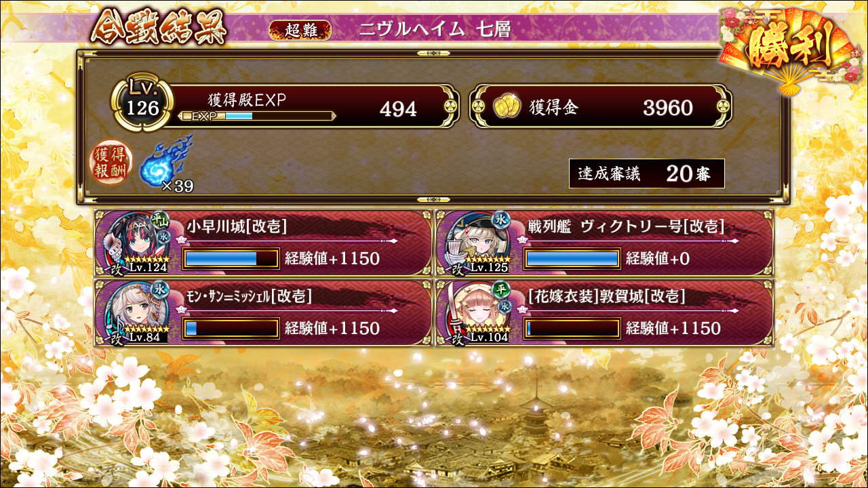Viewport: 868px width, 488px height.
Task: Click the ニヴルヘイム 七層 stage title
Action: [434, 29]
